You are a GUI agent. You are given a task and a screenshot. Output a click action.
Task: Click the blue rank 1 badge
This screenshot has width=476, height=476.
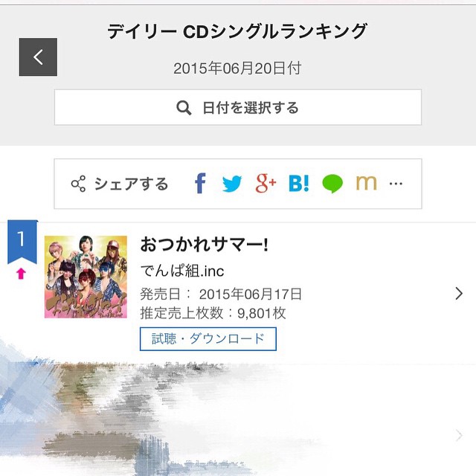pos(22,242)
